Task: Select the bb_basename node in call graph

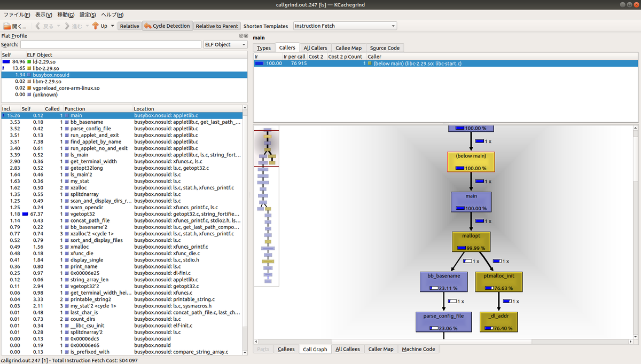Action: tap(444, 282)
